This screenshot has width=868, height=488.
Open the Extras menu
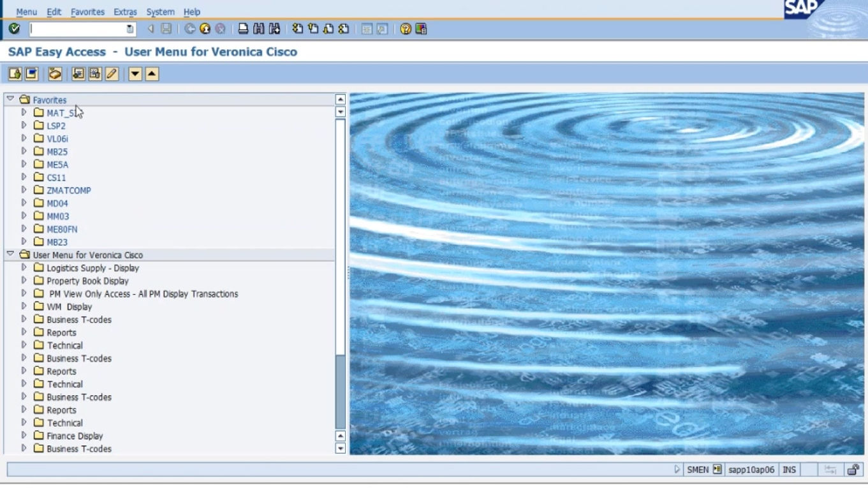coord(125,11)
